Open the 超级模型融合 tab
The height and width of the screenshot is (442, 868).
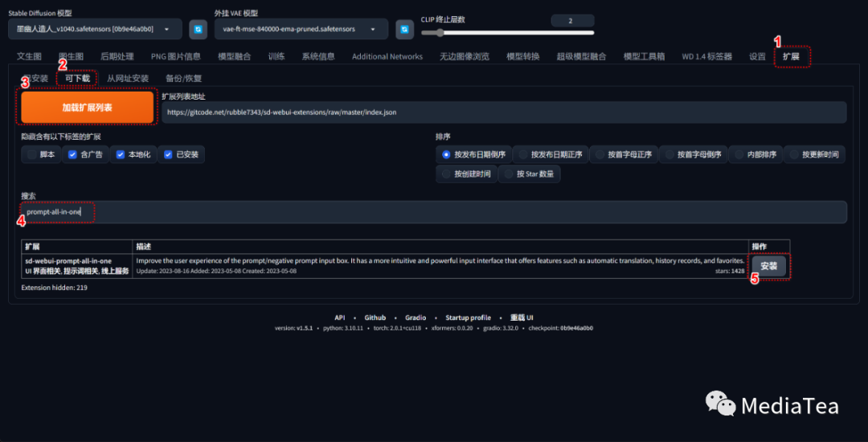[581, 56]
